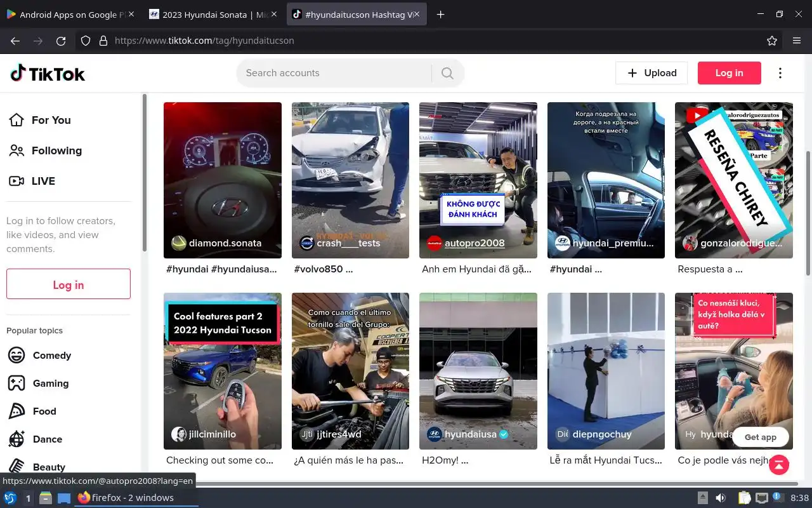This screenshot has height=508, width=812.
Task: Click the page vertical scrollbar
Action: [808, 213]
